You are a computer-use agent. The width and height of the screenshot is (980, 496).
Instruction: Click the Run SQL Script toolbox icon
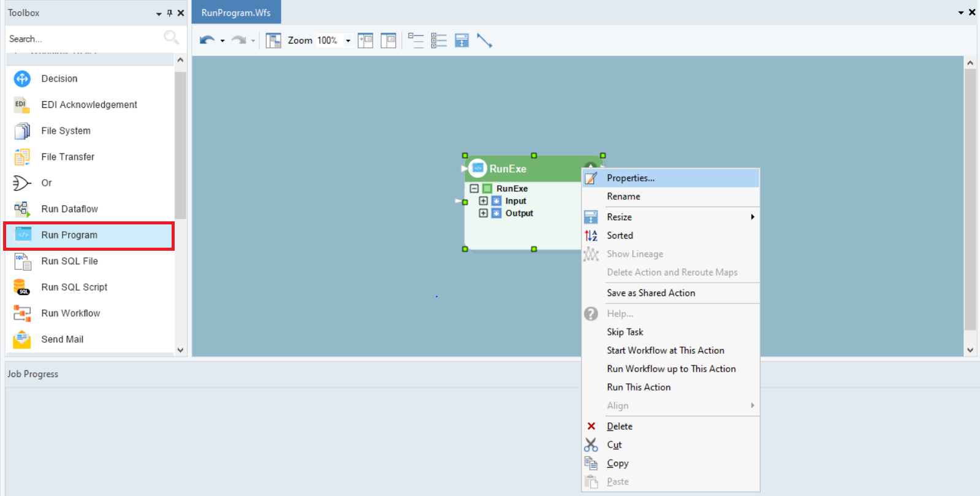coord(22,287)
